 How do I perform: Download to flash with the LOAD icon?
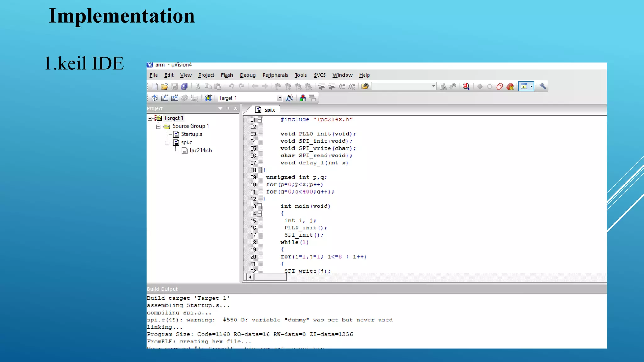coord(208,98)
